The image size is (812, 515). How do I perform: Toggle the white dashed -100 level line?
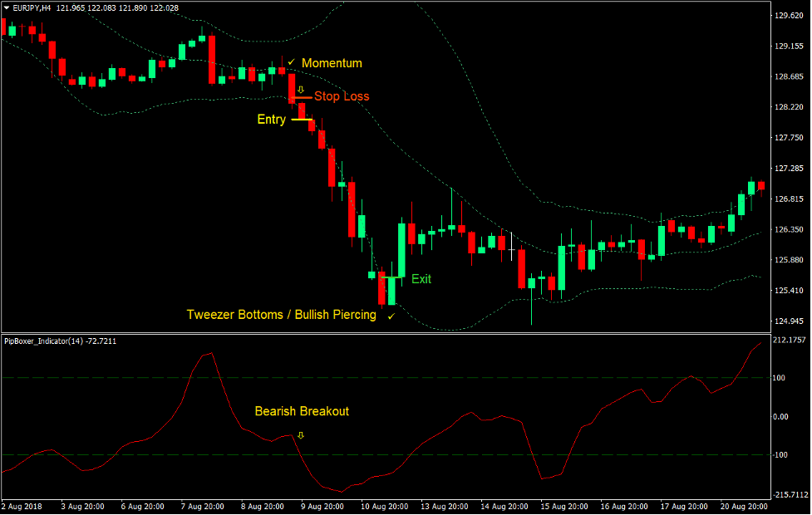pos(416,454)
